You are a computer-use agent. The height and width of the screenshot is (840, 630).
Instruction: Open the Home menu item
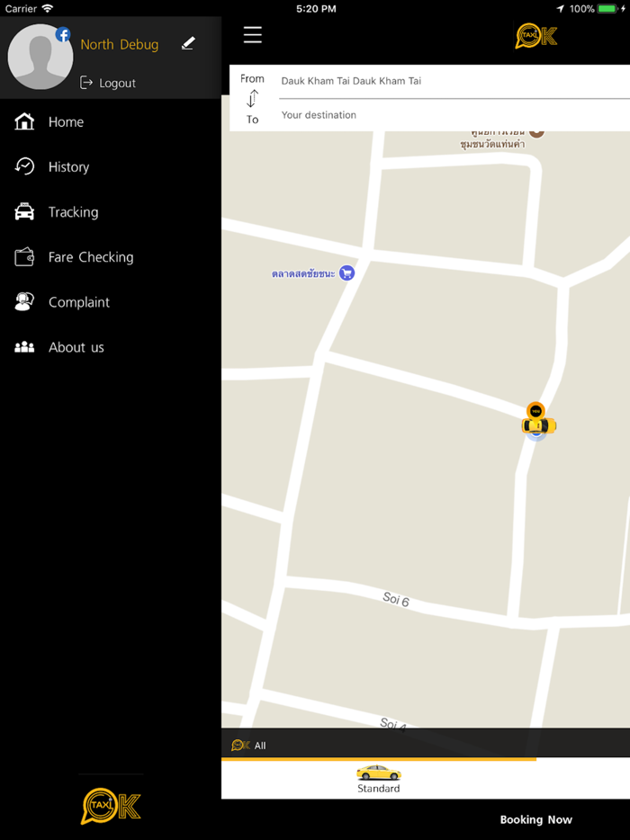(x=66, y=122)
